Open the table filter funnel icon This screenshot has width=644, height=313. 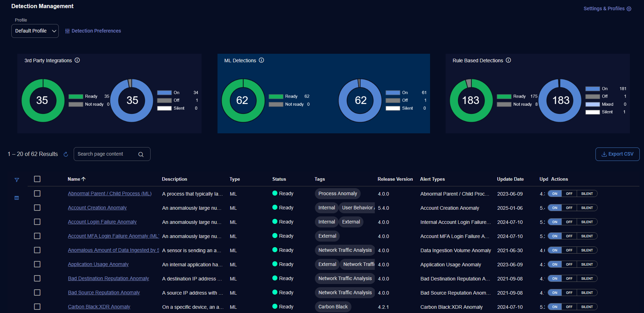(17, 180)
